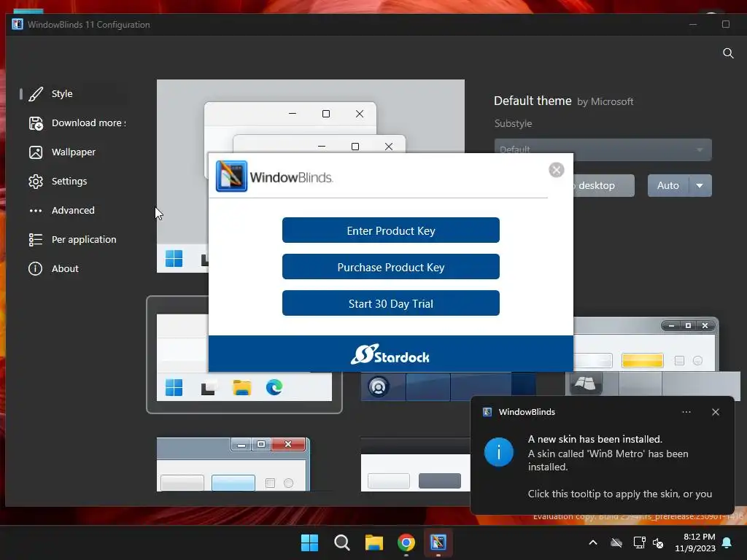
Task: Open the Substyle dropdown
Action: 603,149
